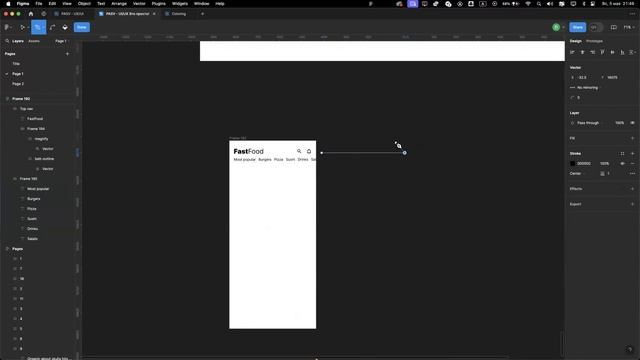Open the Object menu
640x360 pixels.
coord(84,4)
